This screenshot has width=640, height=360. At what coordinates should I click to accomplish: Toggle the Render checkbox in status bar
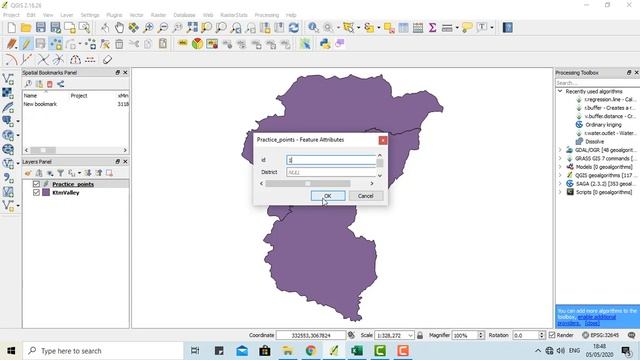pyautogui.click(x=552, y=335)
